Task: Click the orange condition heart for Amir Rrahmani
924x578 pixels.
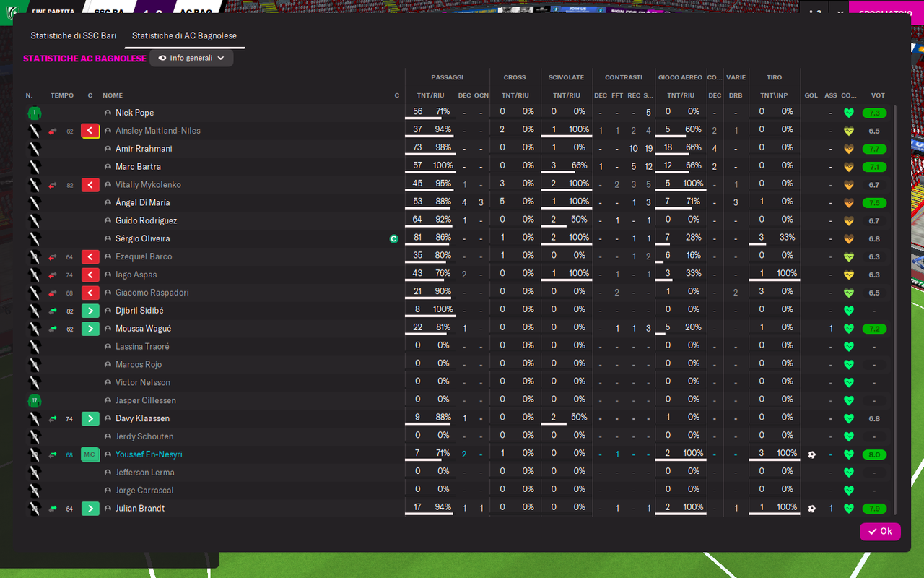Action: (x=849, y=149)
